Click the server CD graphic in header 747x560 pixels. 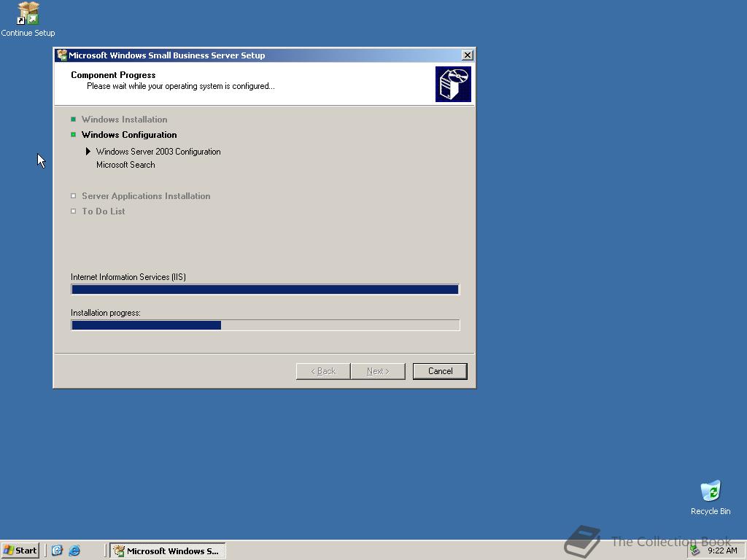tap(453, 84)
